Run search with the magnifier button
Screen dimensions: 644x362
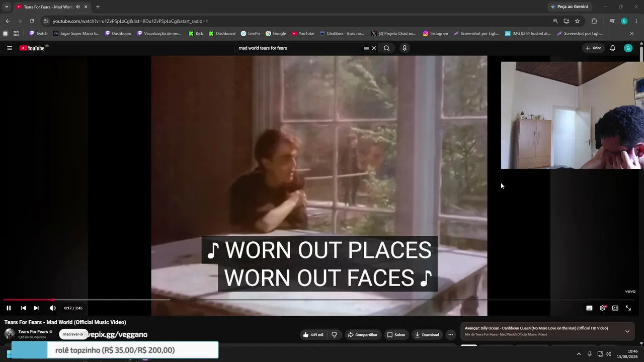point(386,48)
